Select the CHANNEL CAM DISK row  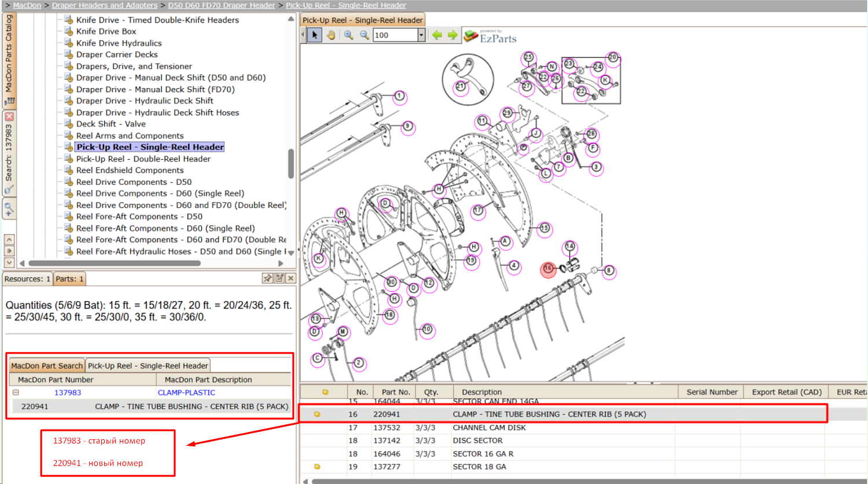coord(583,428)
